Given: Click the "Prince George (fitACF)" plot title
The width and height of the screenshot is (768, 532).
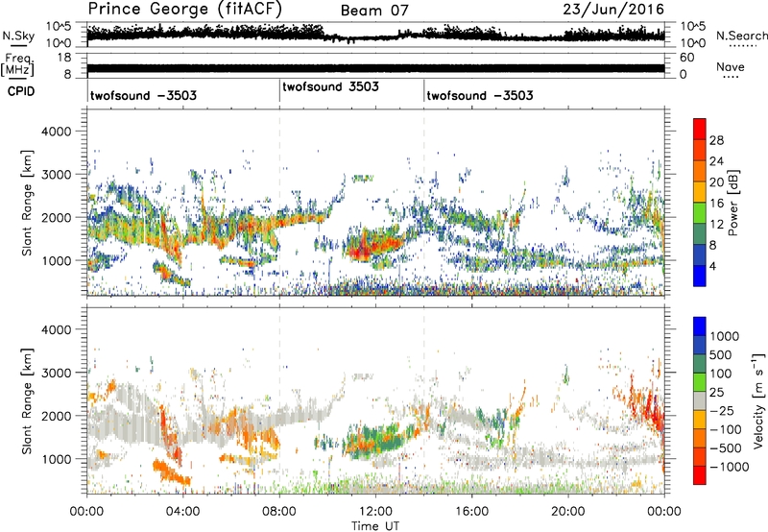Looking at the screenshot, I should 184,9.
